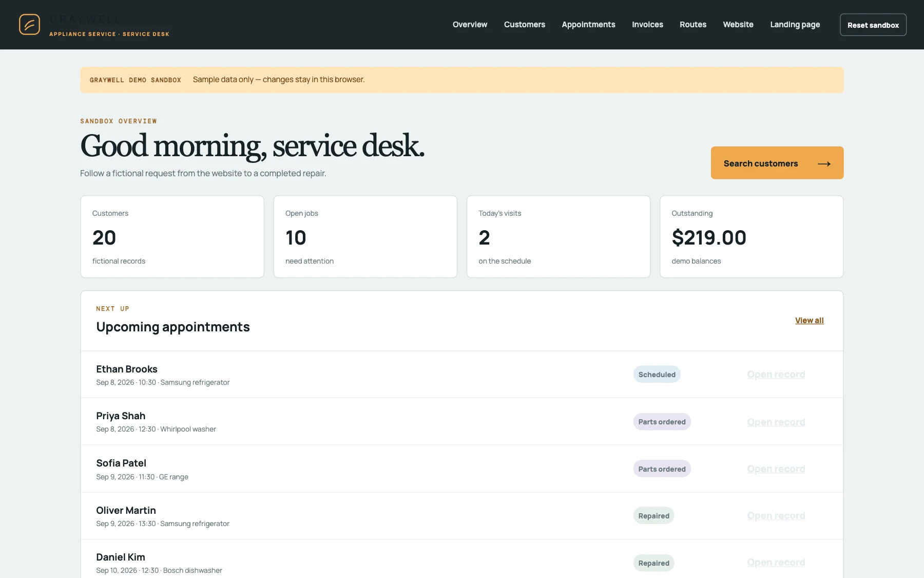This screenshot has height=578, width=924.
Task: Click the name Priya Shah
Action: click(121, 416)
